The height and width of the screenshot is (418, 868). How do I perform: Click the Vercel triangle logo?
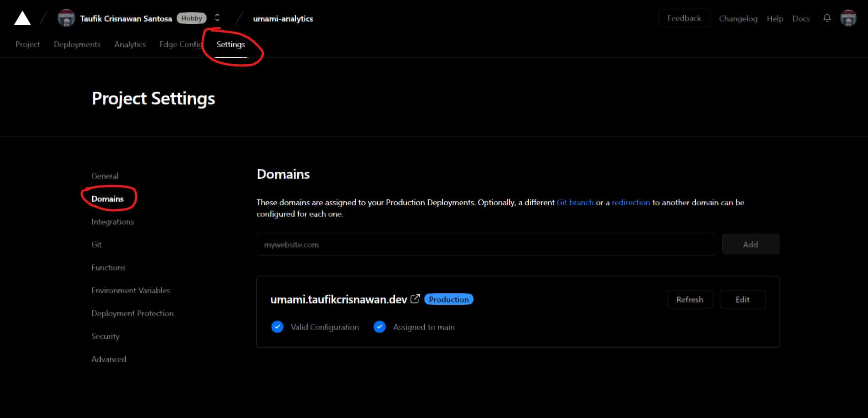pos(22,17)
